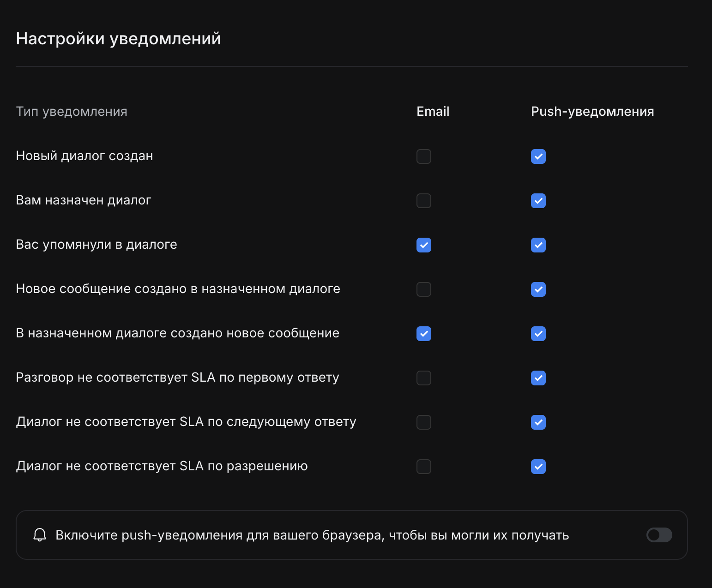Disable Push for SLA 'по следующему ответу'
Screen dimensions: 712x588
click(x=538, y=422)
